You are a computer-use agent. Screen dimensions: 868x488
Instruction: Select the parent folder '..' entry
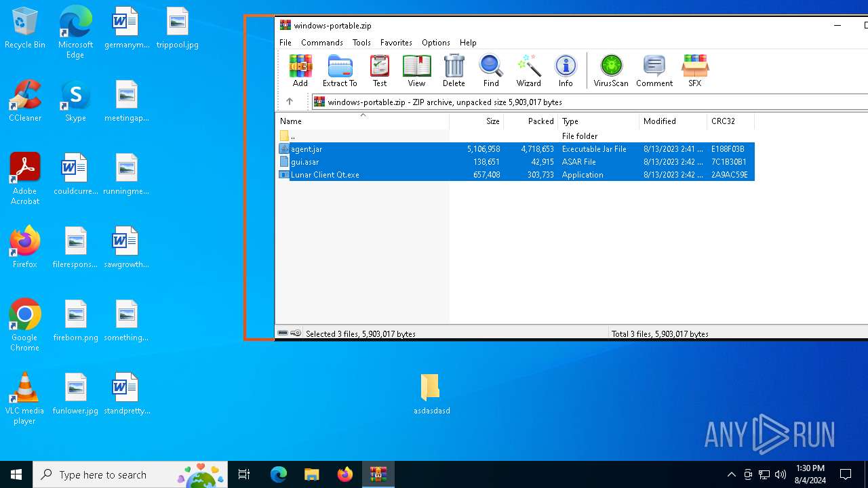coord(515,136)
